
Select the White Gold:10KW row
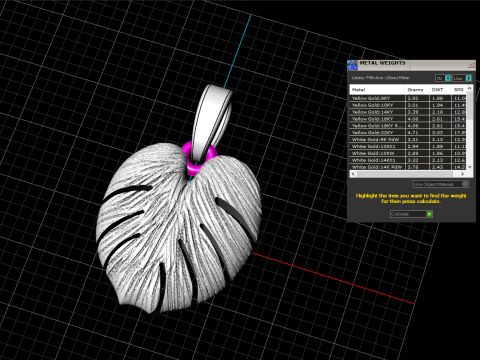pos(408,153)
